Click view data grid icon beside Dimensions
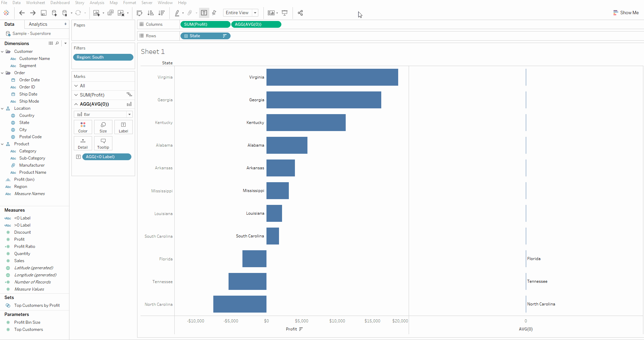This screenshot has height=340, width=644. (x=51, y=43)
